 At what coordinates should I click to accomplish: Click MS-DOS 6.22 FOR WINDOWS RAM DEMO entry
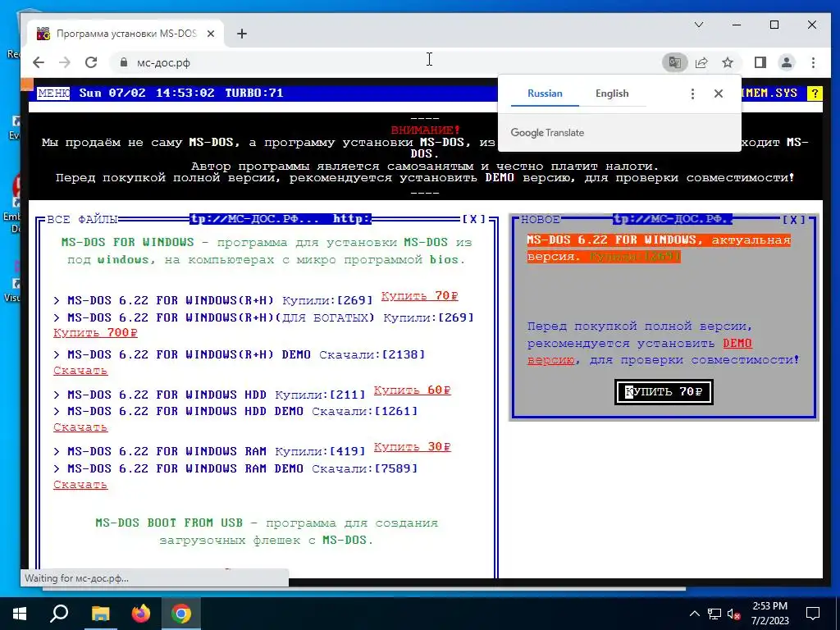185,468
